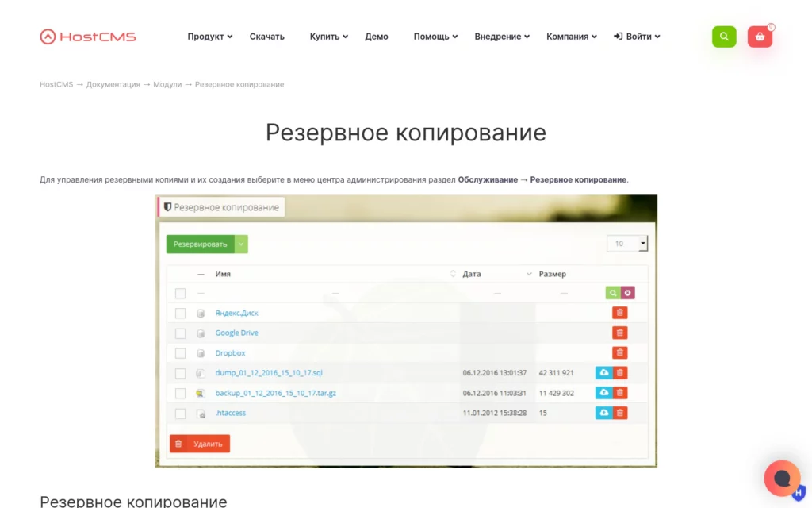
Task: Open dump_01_12_2016_15_10_17.sql file link
Action: 269,373
